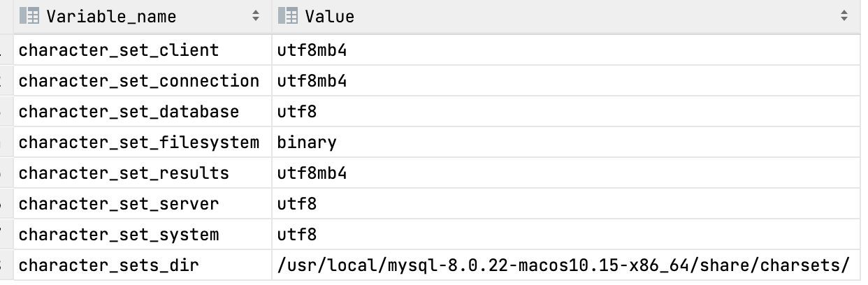This screenshot has height=285, width=868.
Task: Select the character_set_client cell
Action: pyautogui.click(x=119, y=50)
